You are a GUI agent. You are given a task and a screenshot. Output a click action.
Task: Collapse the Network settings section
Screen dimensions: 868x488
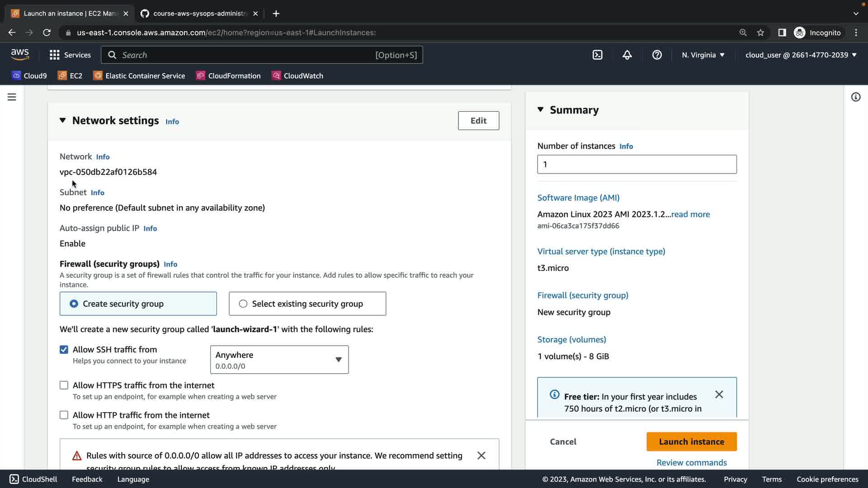tap(63, 121)
